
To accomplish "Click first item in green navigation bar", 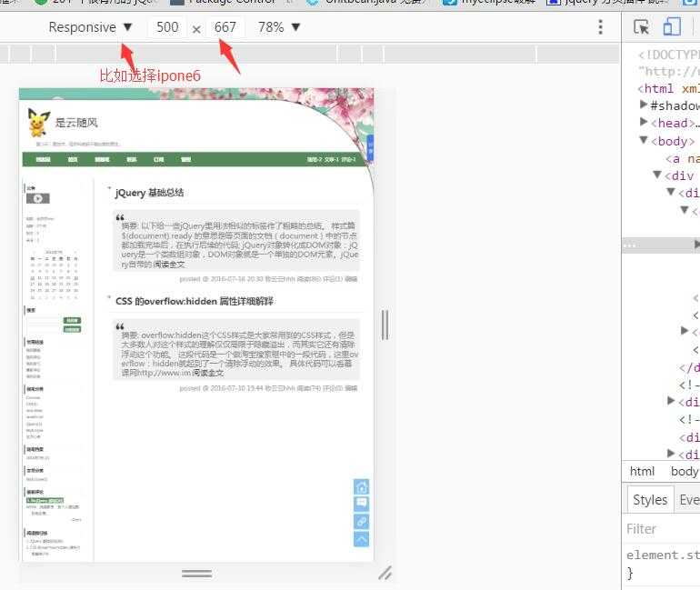I will pyautogui.click(x=44, y=159).
